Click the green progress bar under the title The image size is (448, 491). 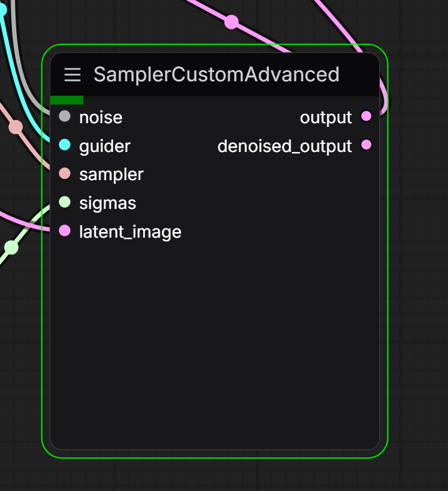(x=67, y=100)
